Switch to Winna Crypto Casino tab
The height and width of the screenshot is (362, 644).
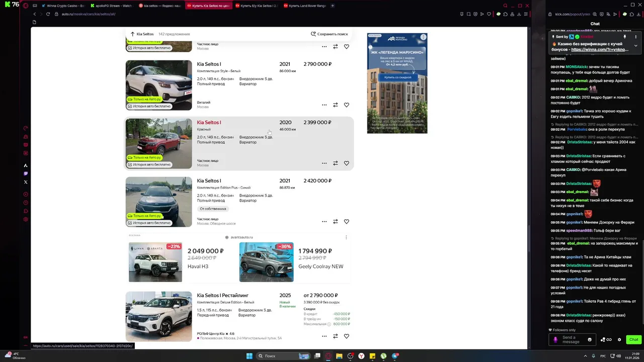pyautogui.click(x=62, y=6)
